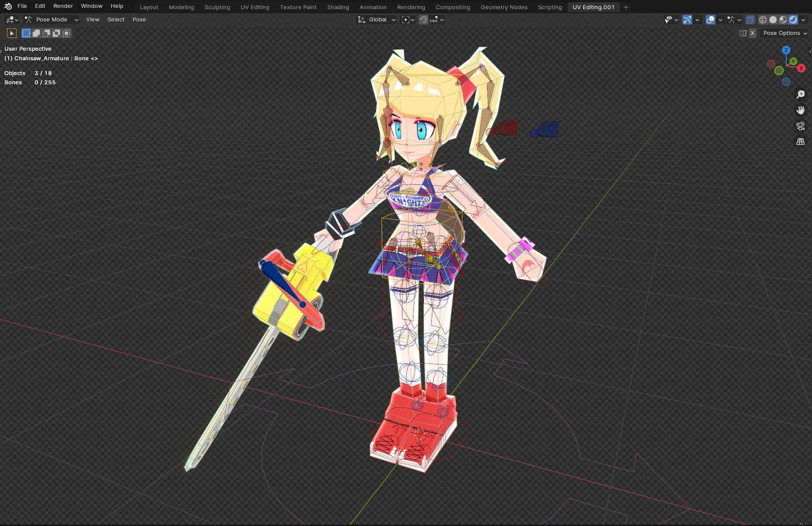Expand the Pose Options panel
The height and width of the screenshot is (526, 812).
[783, 33]
